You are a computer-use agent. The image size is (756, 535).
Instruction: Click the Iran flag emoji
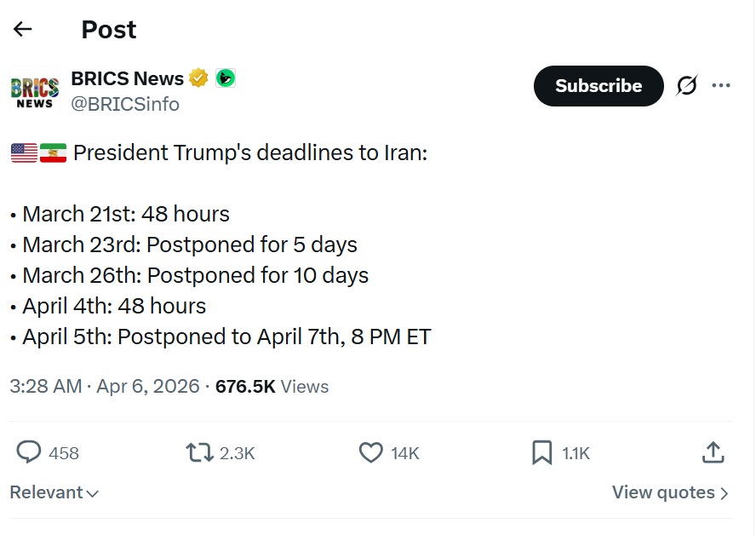tap(53, 153)
